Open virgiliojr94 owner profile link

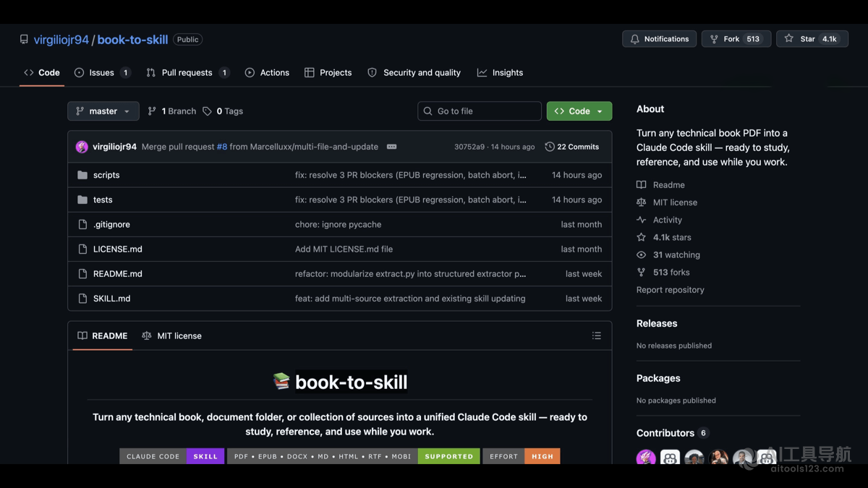pos(61,40)
